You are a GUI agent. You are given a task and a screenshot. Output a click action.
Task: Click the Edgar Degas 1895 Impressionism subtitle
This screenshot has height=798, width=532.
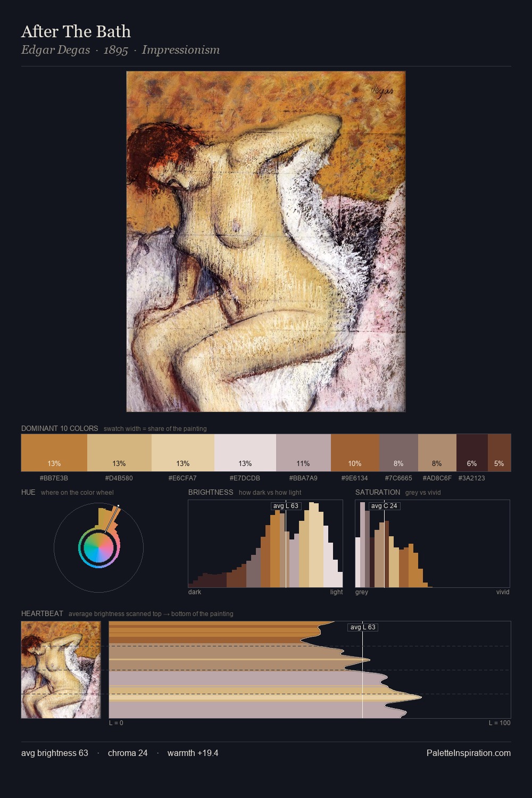point(120,50)
